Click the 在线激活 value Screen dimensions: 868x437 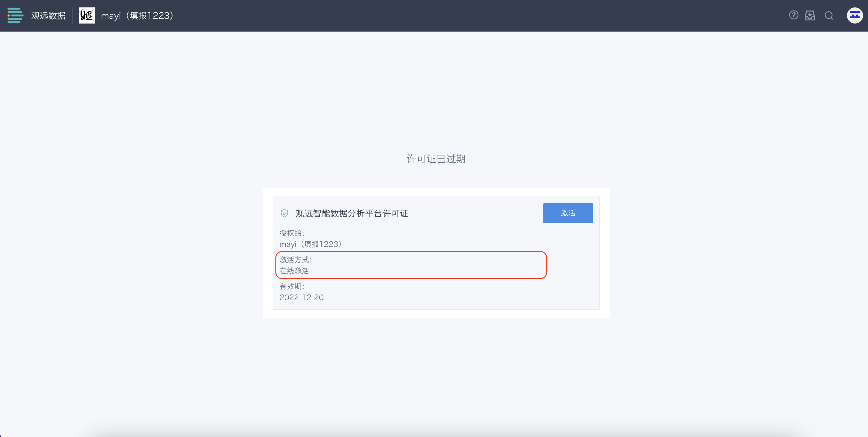(x=294, y=271)
